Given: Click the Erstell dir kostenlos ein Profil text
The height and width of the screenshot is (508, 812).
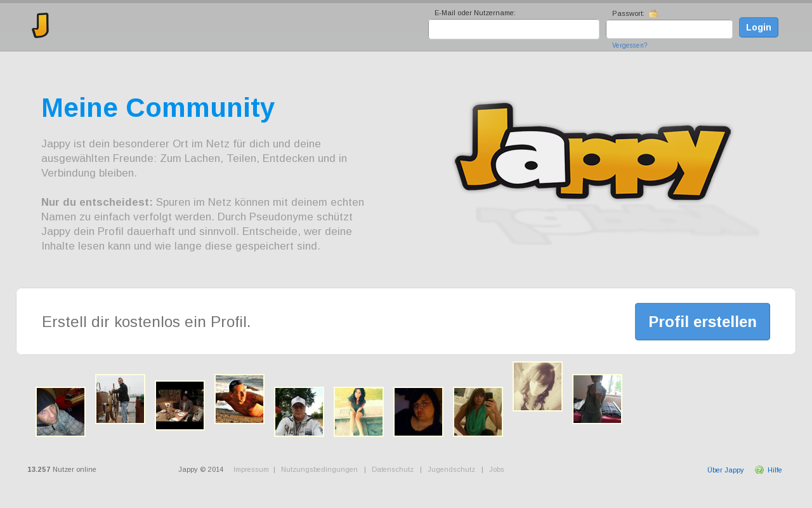Looking at the screenshot, I should [x=147, y=322].
